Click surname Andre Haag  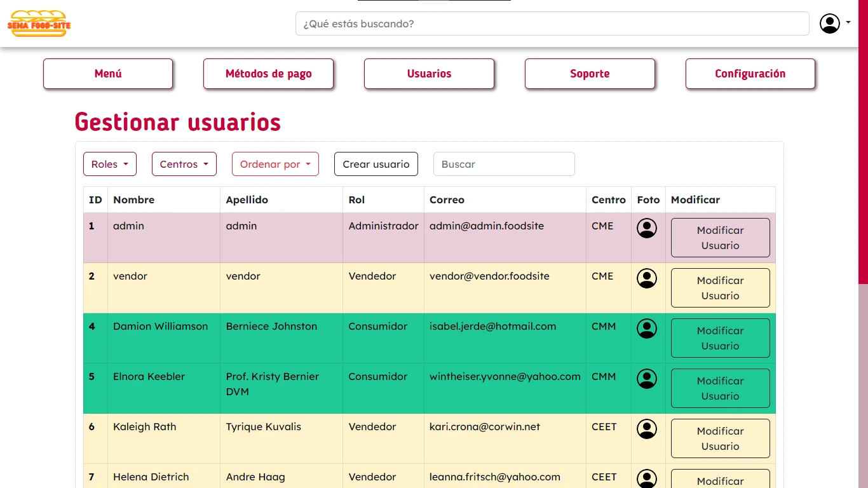click(x=255, y=477)
